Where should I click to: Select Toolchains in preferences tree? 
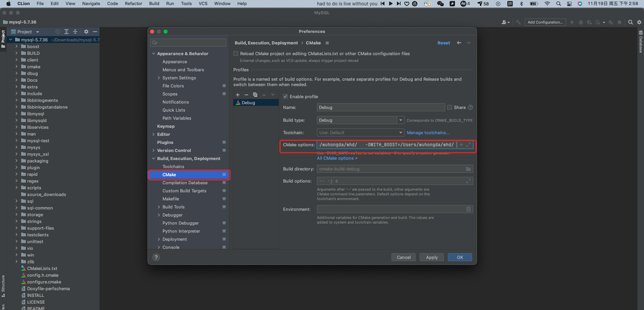(173, 167)
